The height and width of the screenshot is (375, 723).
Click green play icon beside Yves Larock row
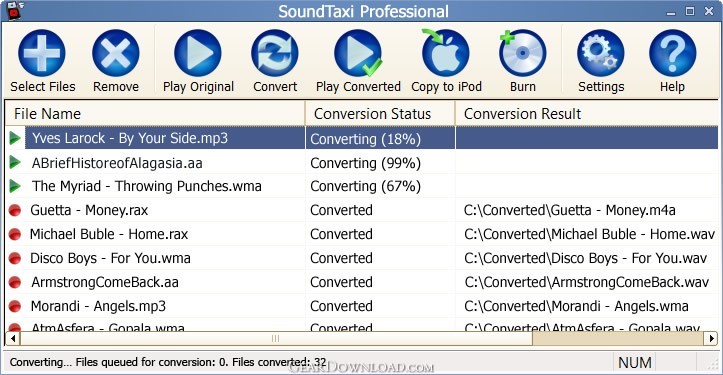(x=15, y=137)
